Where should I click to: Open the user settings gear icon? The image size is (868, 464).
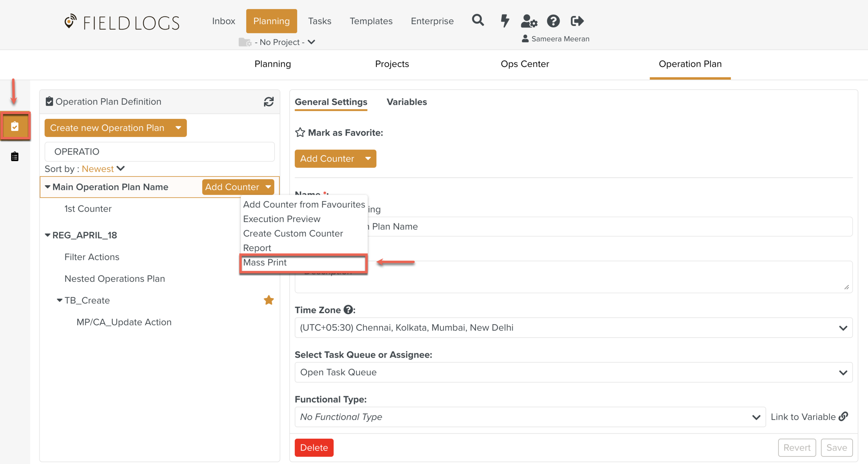click(x=529, y=21)
